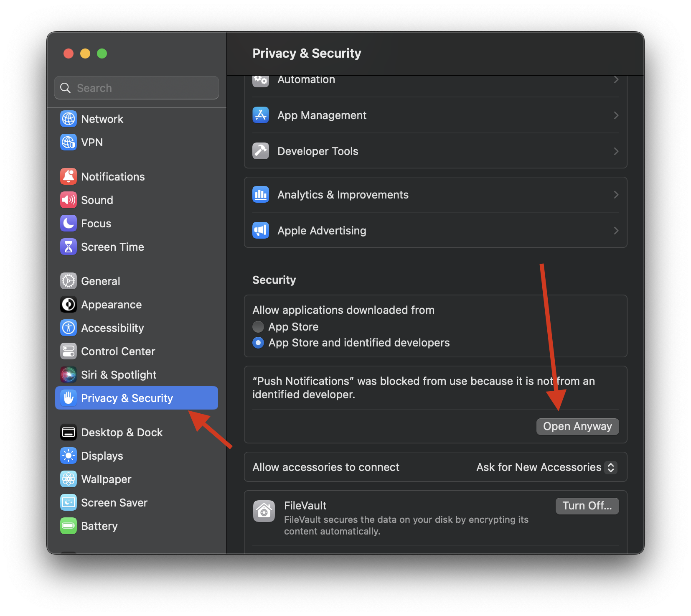691x616 pixels.
Task: Click the Analytics & Improvements chart icon
Action: pyautogui.click(x=261, y=194)
